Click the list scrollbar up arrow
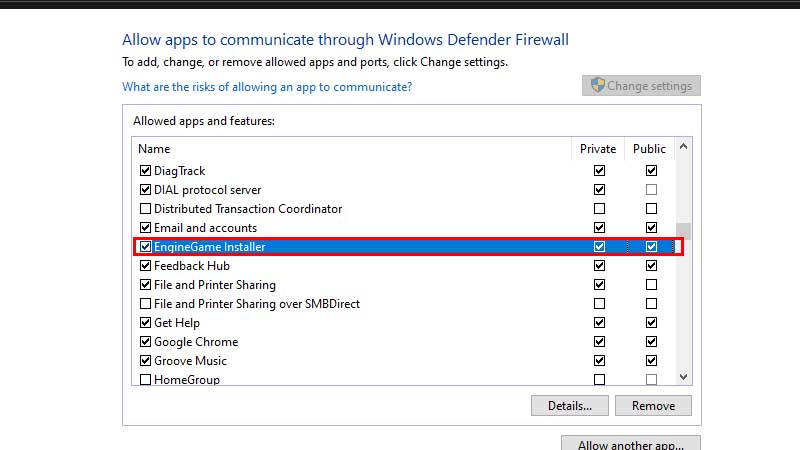The height and width of the screenshot is (450, 800). click(x=684, y=147)
